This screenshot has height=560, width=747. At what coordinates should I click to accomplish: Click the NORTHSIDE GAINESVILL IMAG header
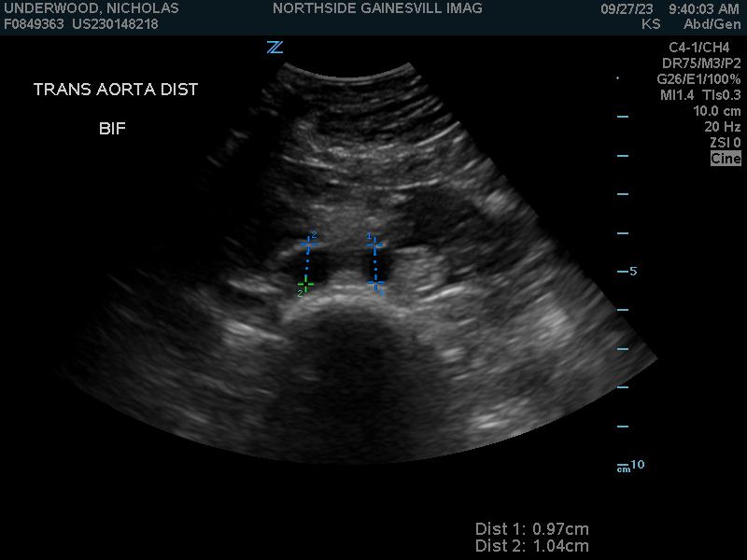click(377, 8)
